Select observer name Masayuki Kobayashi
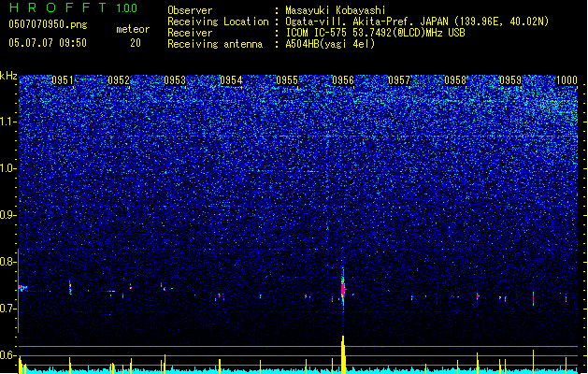The height and width of the screenshot is (374, 588). coord(336,10)
